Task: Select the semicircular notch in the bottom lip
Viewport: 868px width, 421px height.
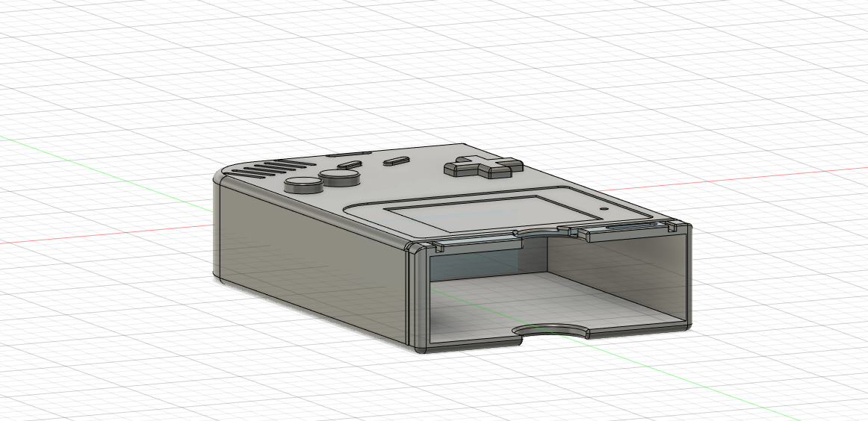Action: point(551,330)
